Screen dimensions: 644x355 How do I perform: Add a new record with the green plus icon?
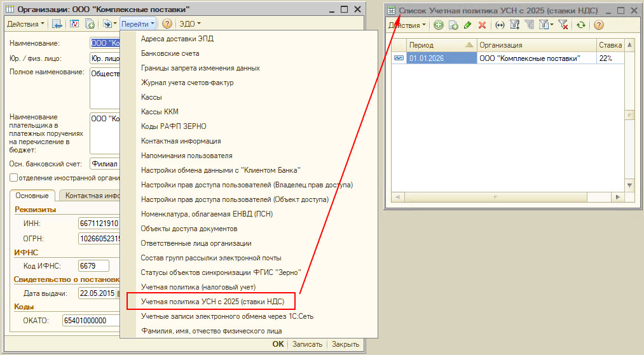tap(439, 25)
